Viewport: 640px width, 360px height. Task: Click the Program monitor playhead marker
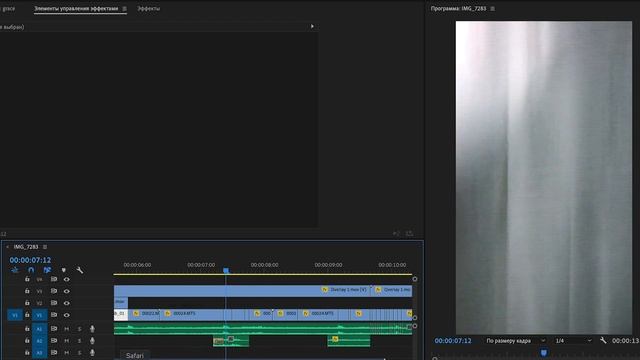[x=544, y=353]
